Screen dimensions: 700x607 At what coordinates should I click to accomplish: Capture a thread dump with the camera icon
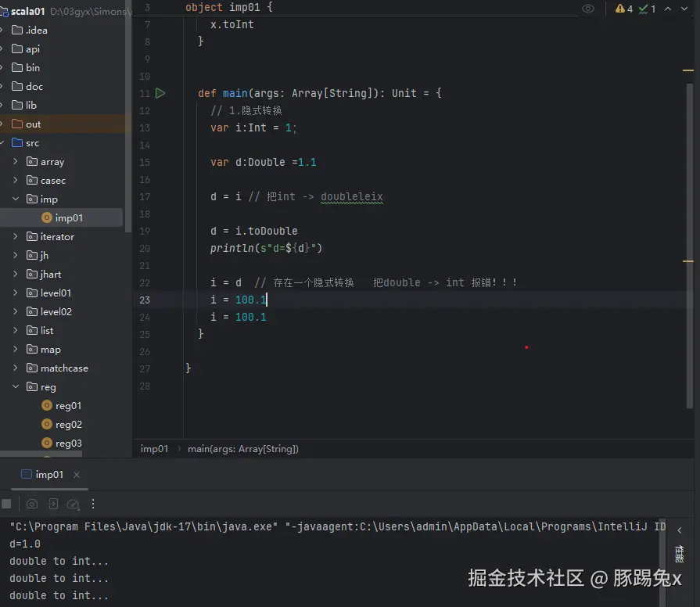pos(31,504)
